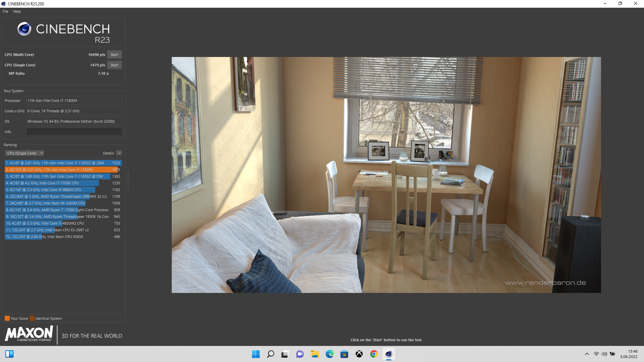
Task: Click the empty Info input field
Action: 74,132
